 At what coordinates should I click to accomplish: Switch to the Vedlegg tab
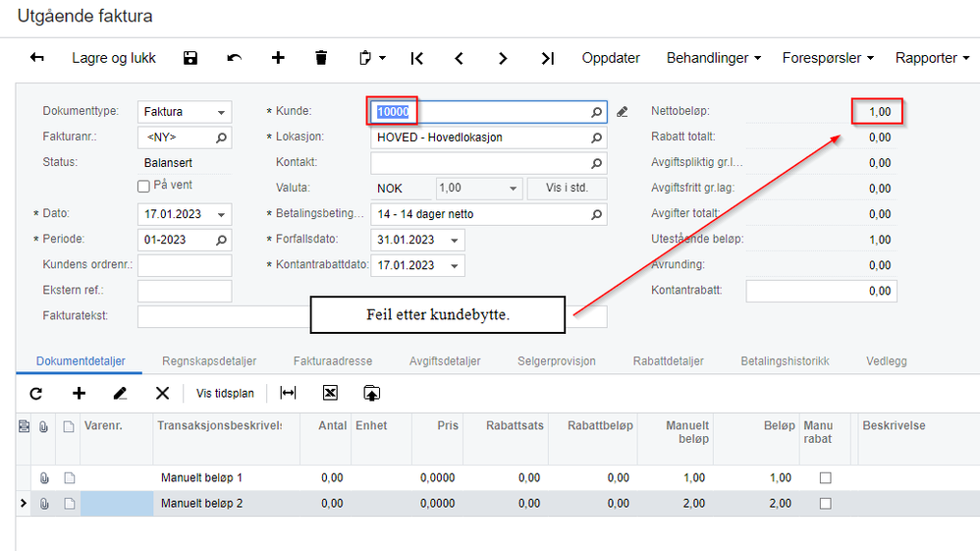887,360
